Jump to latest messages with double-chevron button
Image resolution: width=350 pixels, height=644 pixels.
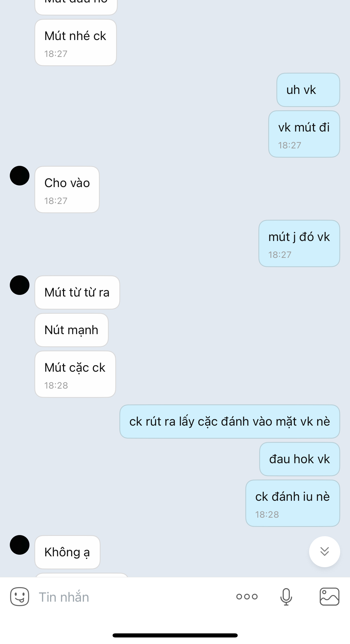click(324, 551)
